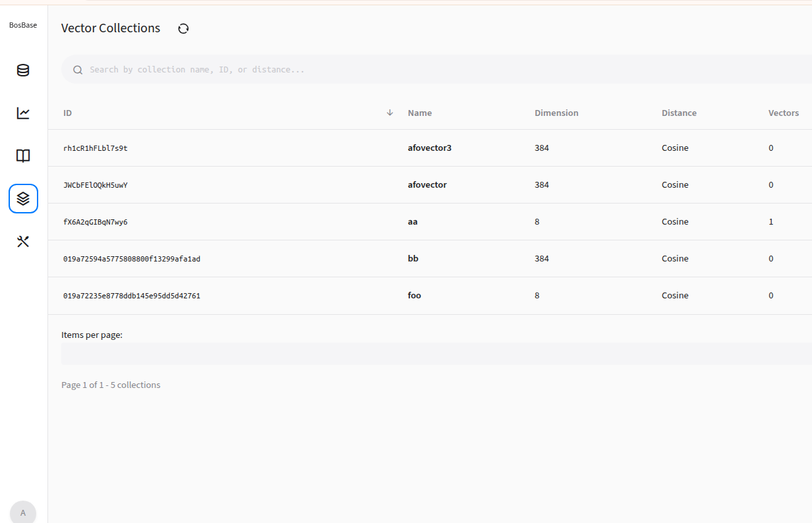The width and height of the screenshot is (812, 523).
Task: Click Cosine in the afovector3 row
Action: coord(675,148)
